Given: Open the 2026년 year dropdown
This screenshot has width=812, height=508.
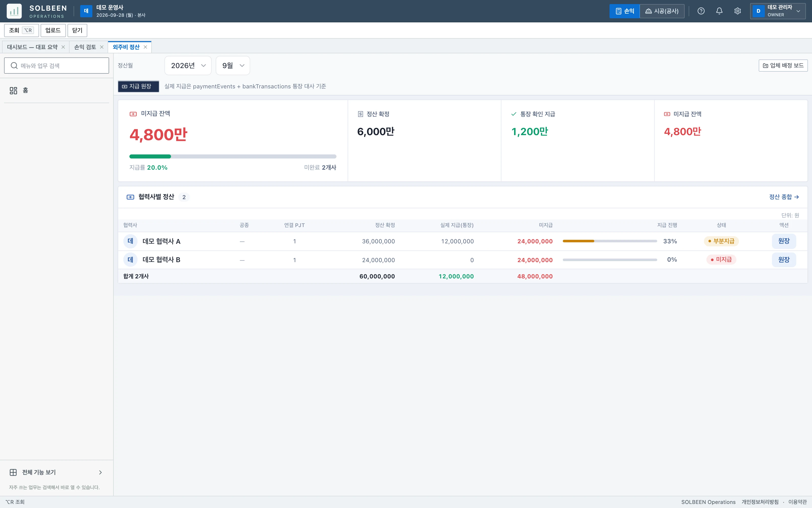Looking at the screenshot, I should pos(188,66).
